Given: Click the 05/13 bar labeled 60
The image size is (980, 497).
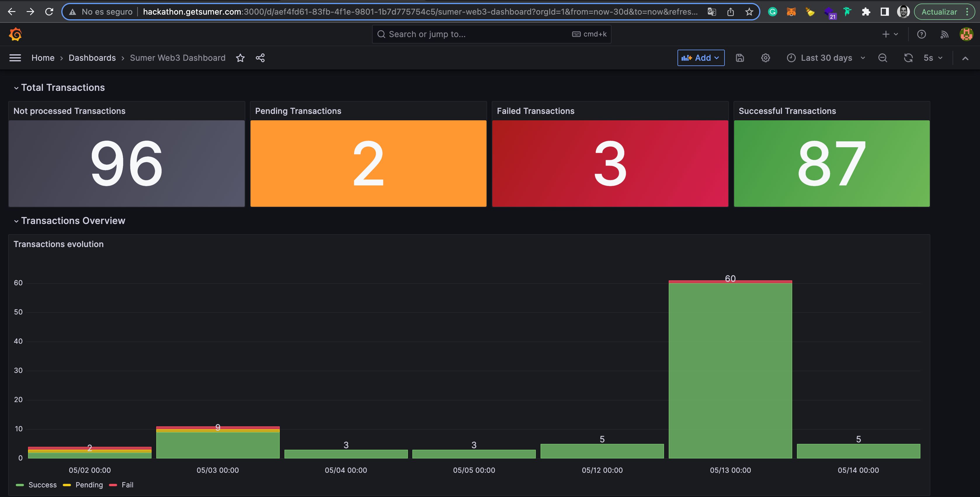Looking at the screenshot, I should [x=730, y=369].
